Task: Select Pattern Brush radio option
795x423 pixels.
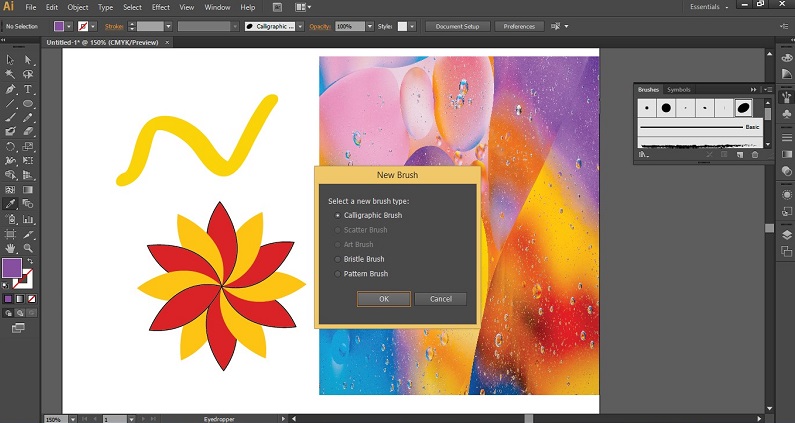Action: point(338,274)
